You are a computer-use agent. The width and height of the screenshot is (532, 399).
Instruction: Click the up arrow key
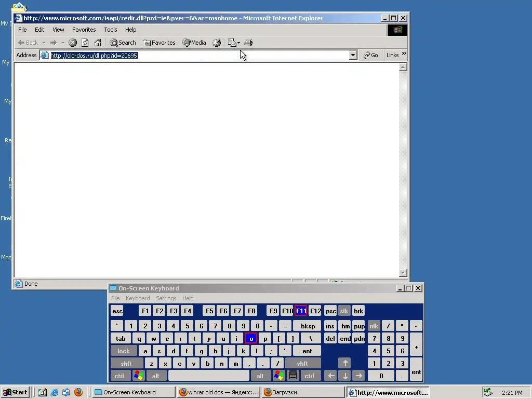pyautogui.click(x=345, y=363)
